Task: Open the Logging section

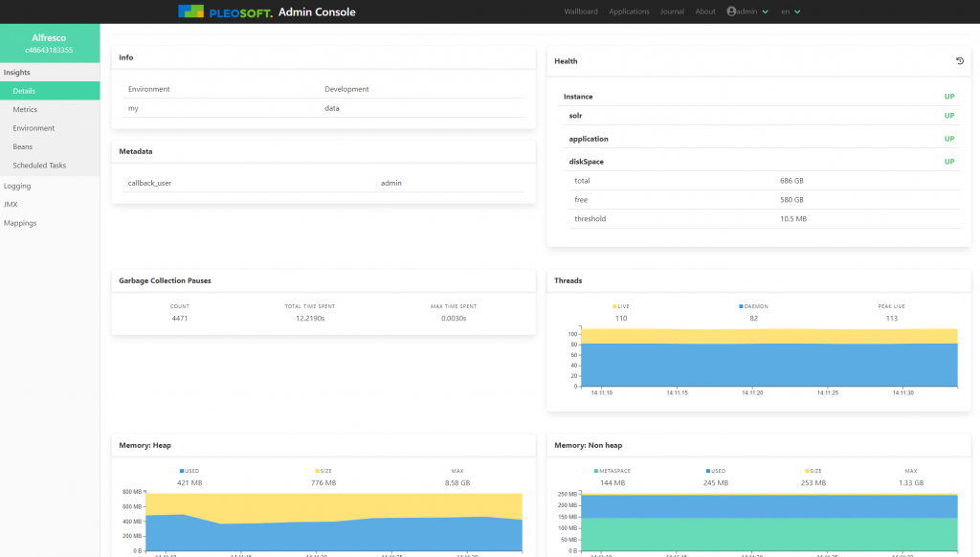Action: click(x=17, y=186)
